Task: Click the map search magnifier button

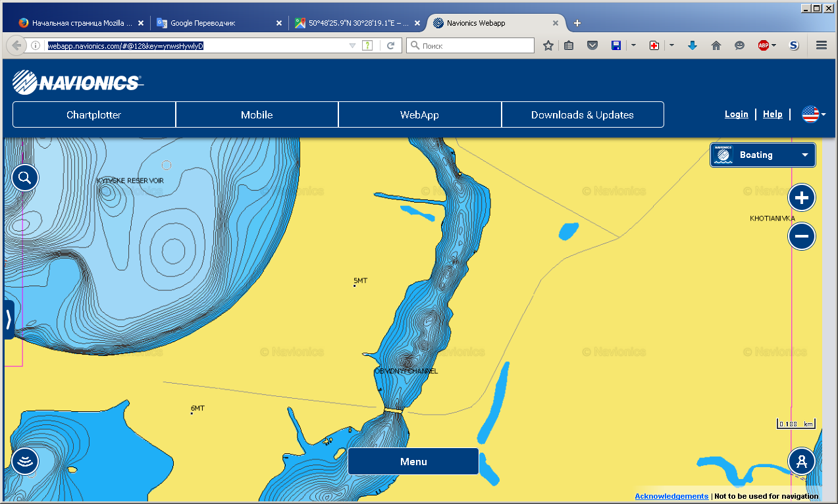Action: click(25, 178)
